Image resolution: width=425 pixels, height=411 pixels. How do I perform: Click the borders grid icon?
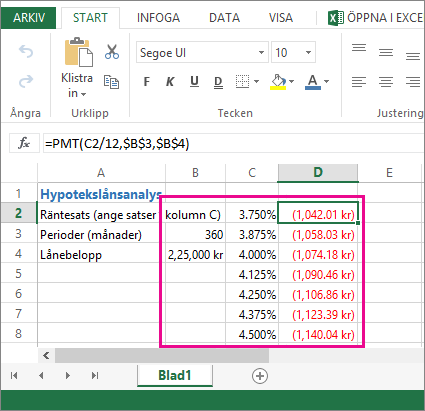pyautogui.click(x=242, y=81)
